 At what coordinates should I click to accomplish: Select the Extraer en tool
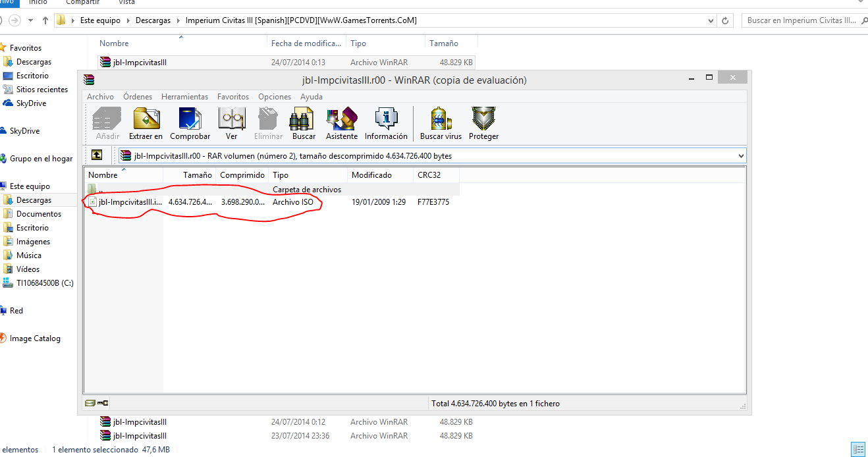[146, 123]
